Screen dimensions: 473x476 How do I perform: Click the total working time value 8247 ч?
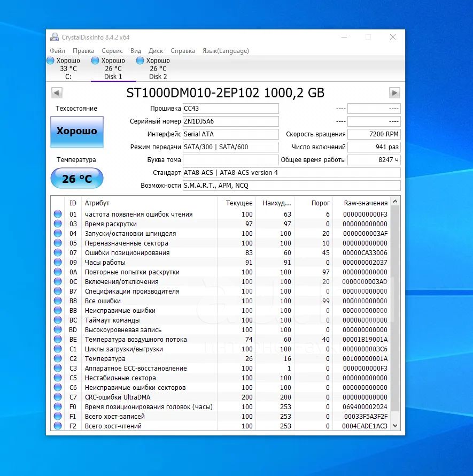click(x=374, y=160)
